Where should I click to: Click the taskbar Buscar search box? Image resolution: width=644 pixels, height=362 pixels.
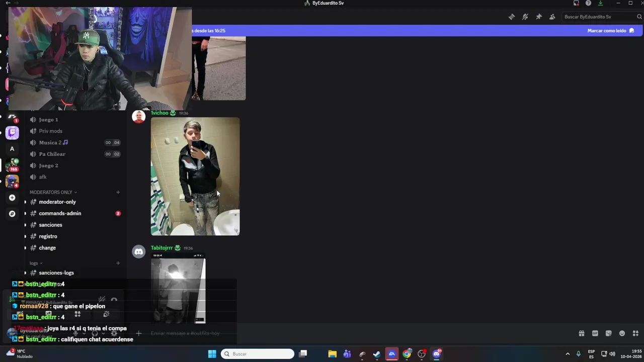258,354
